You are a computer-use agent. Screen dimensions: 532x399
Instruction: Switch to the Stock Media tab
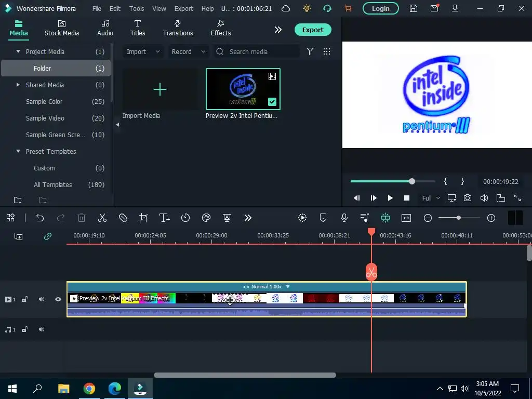coord(62,29)
